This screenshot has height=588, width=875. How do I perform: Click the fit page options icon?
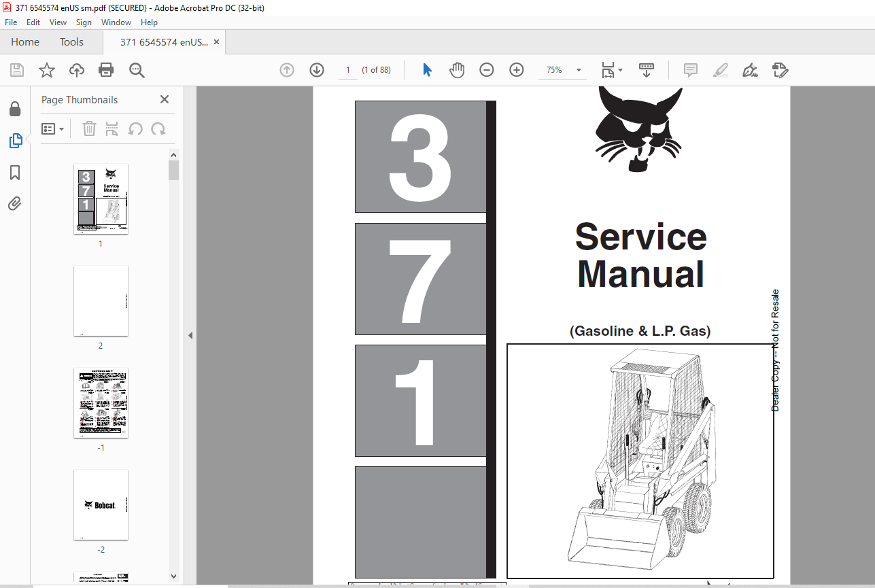click(x=608, y=70)
